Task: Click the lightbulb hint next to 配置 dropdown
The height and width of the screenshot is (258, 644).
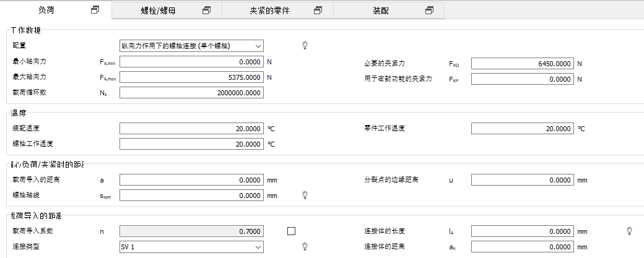Action: [x=304, y=45]
